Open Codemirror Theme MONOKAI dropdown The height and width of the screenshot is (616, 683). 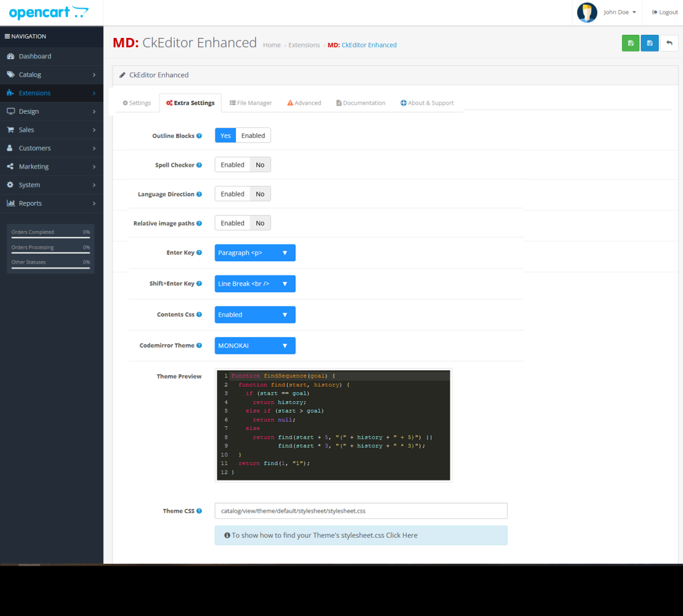(255, 346)
